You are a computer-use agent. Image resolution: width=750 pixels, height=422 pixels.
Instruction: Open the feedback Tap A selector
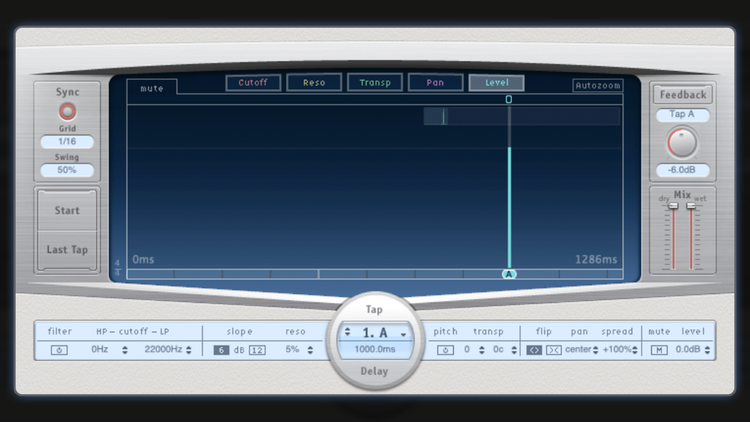tap(682, 114)
